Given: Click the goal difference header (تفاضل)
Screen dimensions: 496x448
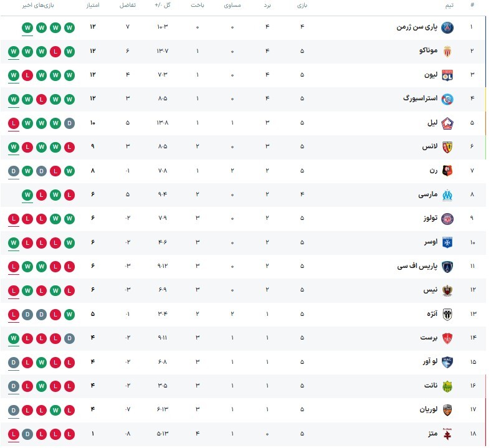Looking at the screenshot, I should [x=126, y=6].
